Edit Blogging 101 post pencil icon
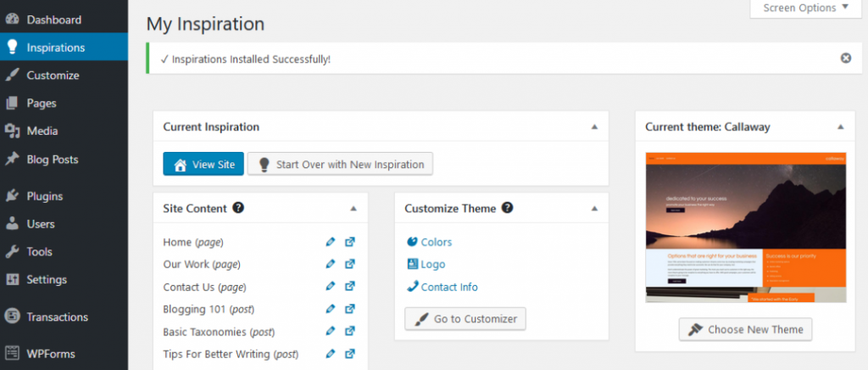This screenshot has height=370, width=868. [x=331, y=309]
